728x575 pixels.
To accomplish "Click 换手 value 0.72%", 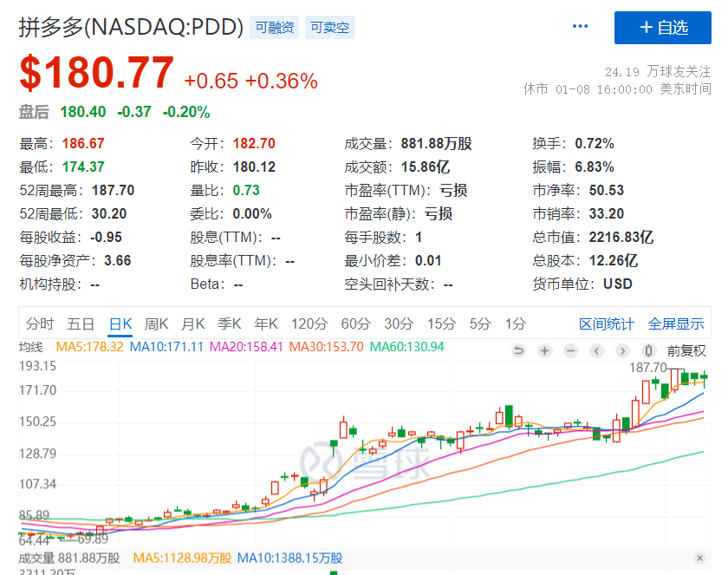I will [595, 143].
